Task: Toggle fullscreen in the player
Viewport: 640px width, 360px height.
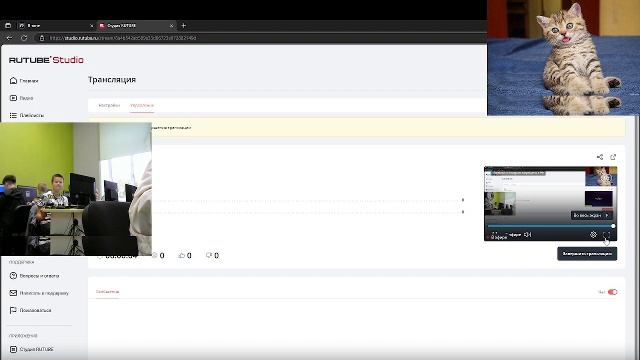Action: coord(607,235)
